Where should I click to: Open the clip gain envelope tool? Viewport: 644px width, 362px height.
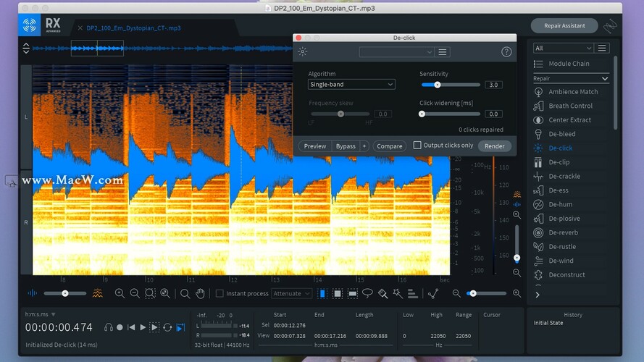point(433,293)
